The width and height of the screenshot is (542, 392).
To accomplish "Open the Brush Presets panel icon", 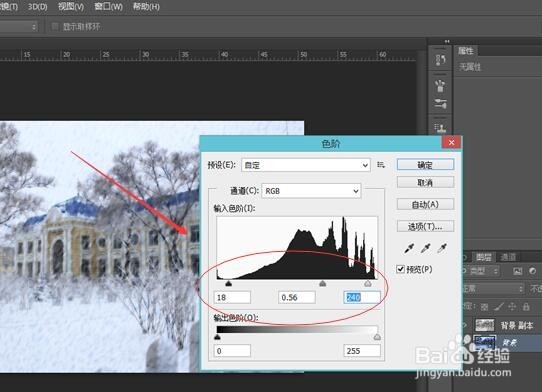I will [x=441, y=104].
